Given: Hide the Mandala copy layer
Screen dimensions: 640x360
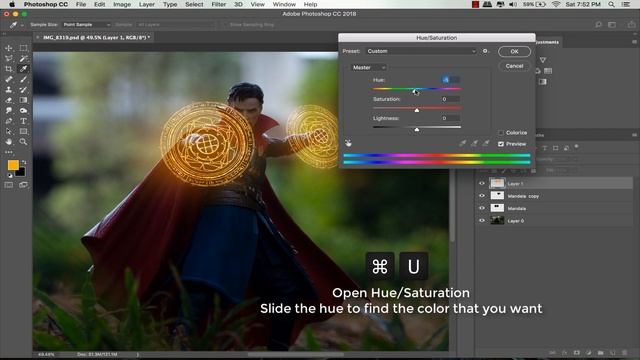Looking at the screenshot, I should 482,196.
